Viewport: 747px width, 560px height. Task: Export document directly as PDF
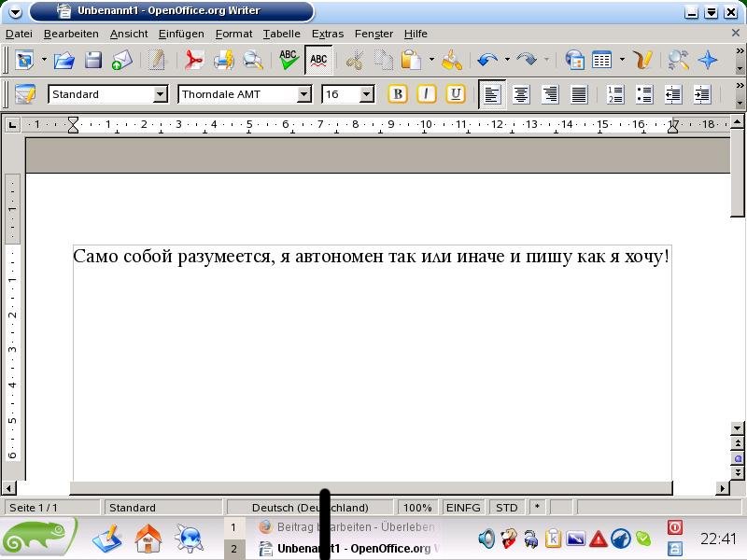(x=193, y=61)
